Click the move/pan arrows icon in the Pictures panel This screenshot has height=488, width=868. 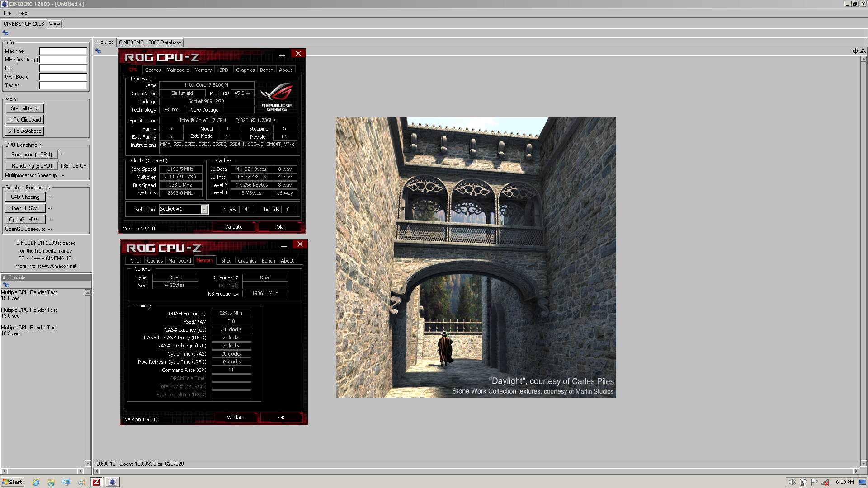tap(855, 51)
